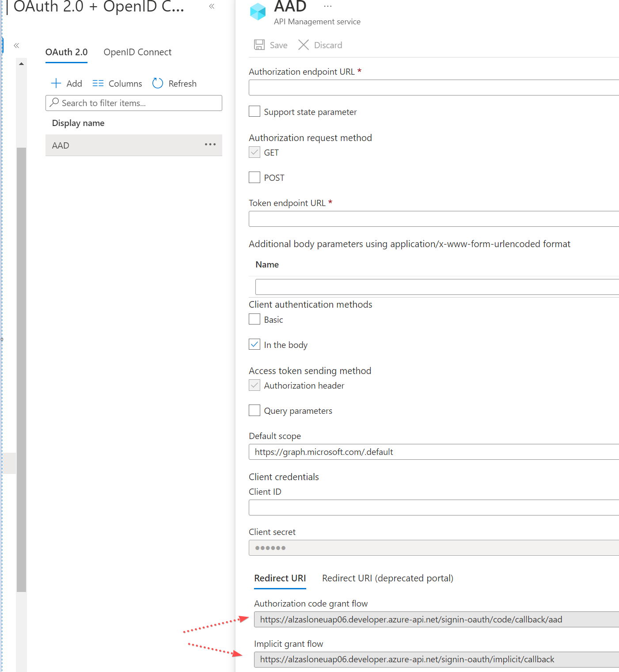Check the POST authorization request method
The height and width of the screenshot is (672, 619).
click(254, 177)
